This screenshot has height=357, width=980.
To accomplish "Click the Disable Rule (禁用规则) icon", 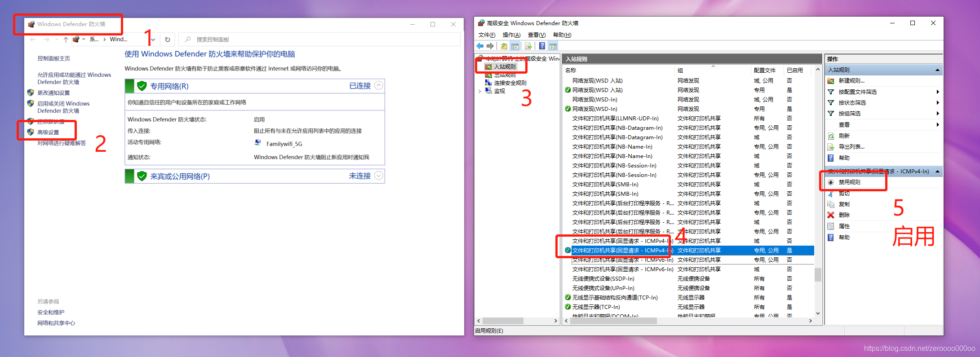I will point(831,182).
